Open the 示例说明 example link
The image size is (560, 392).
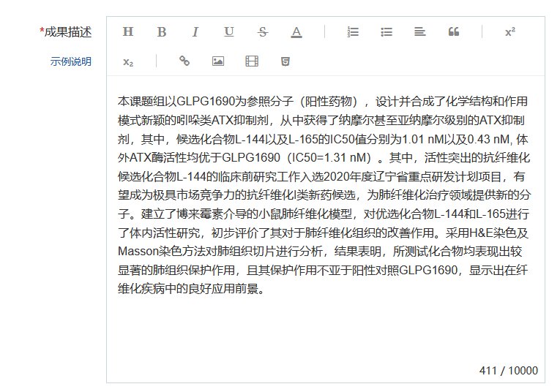tap(71, 61)
